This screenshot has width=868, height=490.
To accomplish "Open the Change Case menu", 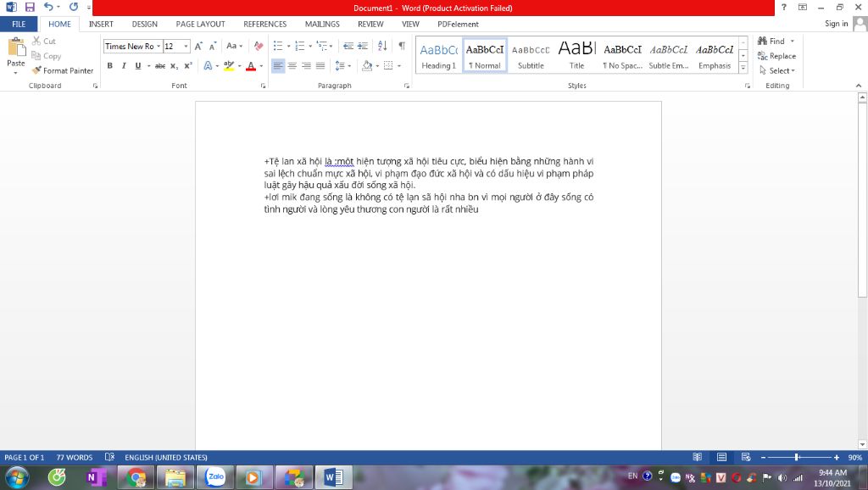I will 234,46.
